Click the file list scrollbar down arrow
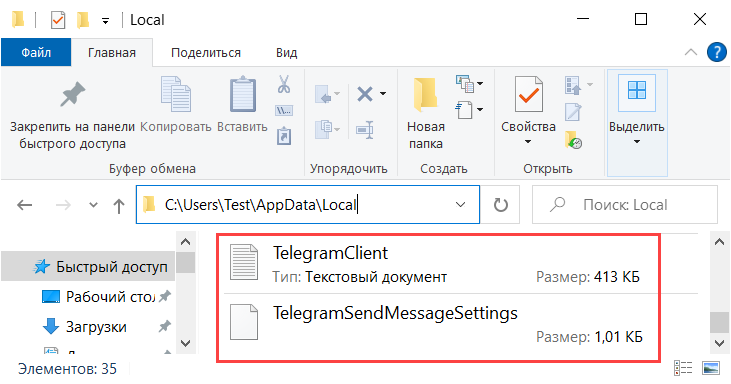Viewport: 731px width, 384px height. (x=719, y=344)
